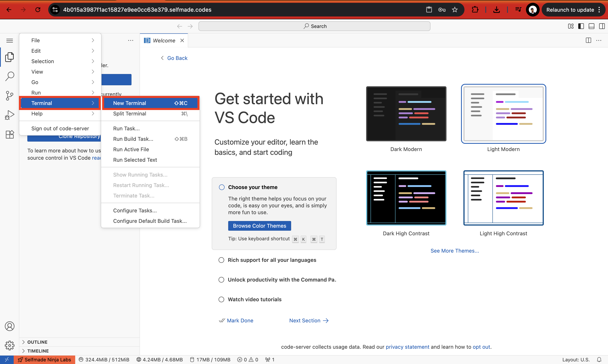The height and width of the screenshot is (364, 608).
Task: Select the Dark Modern theme preview
Action: pos(406,114)
